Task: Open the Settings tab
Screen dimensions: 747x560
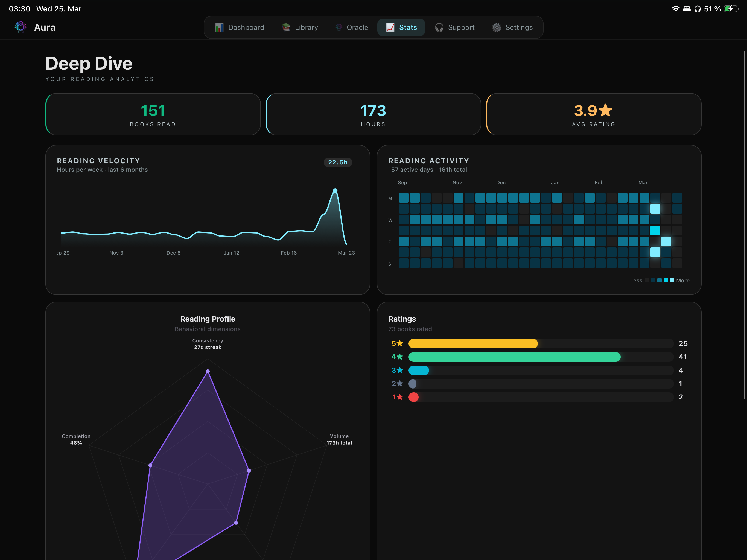Action: (512, 27)
